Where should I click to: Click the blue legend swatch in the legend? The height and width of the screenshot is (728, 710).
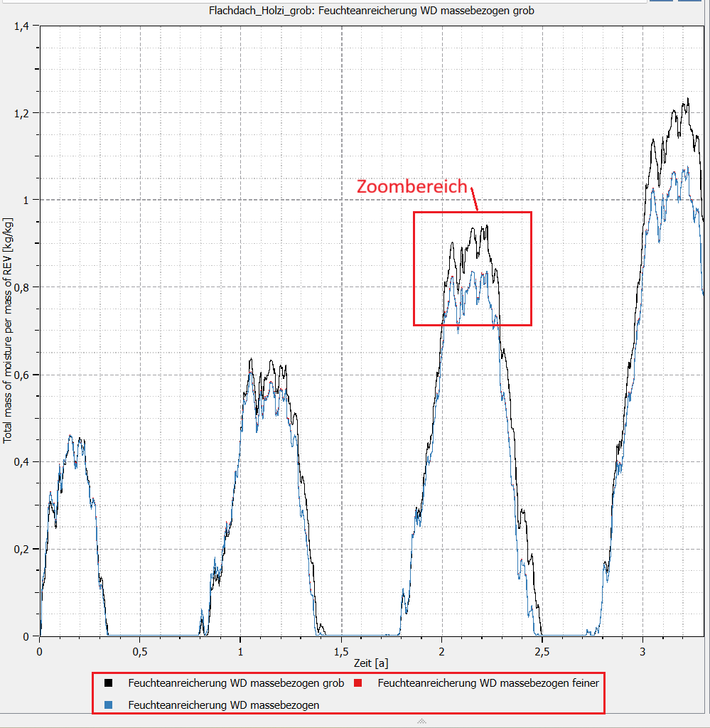109,705
